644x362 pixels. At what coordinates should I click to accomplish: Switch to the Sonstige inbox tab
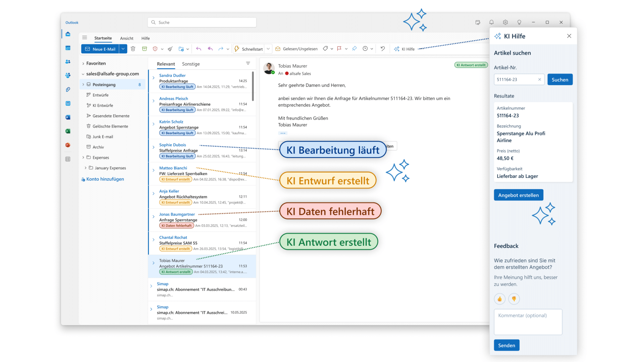[191, 64]
